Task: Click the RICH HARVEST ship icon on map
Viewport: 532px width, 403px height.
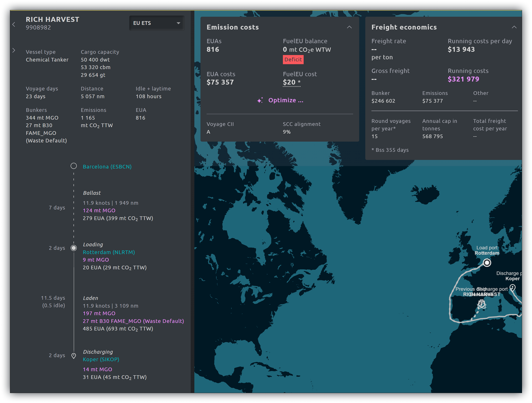Action: click(x=481, y=304)
